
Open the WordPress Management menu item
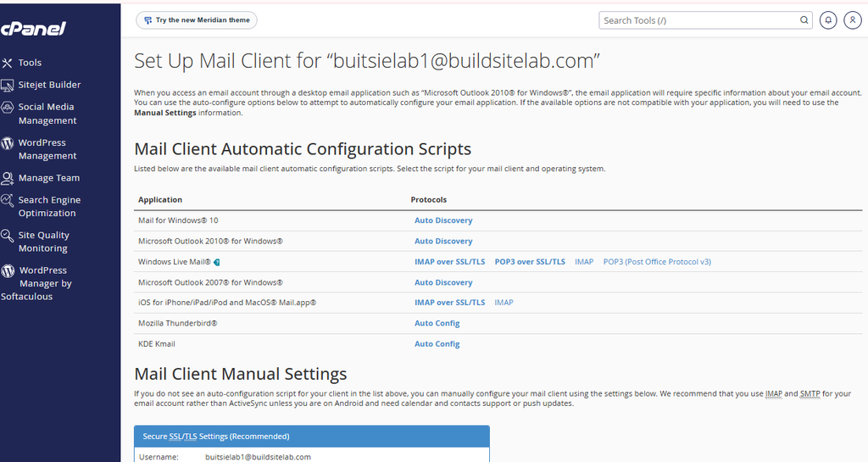coord(47,149)
